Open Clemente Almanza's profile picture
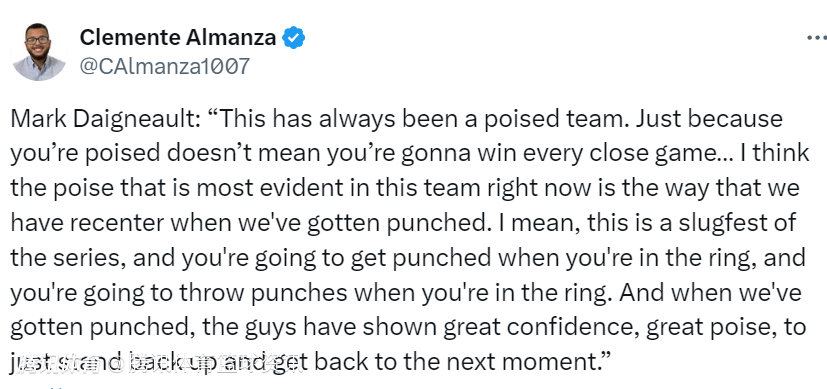This screenshot has height=389, width=827. tap(39, 52)
